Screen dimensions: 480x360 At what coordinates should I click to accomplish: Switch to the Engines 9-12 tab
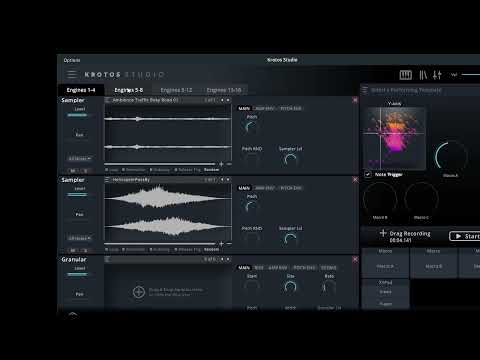176,90
